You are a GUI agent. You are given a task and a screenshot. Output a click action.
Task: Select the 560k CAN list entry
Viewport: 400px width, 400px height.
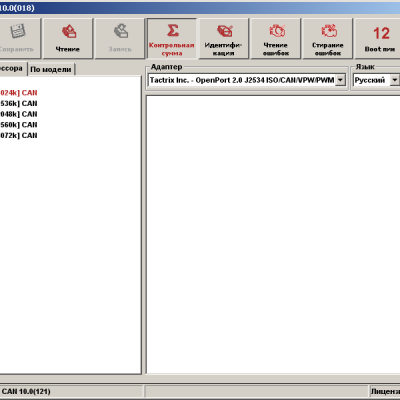coord(19,125)
